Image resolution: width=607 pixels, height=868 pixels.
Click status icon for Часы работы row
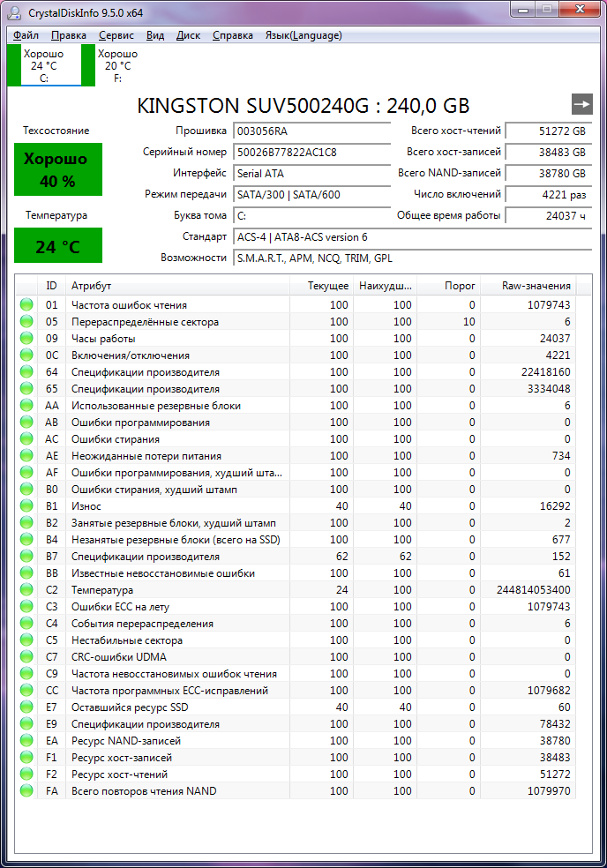click(26, 338)
